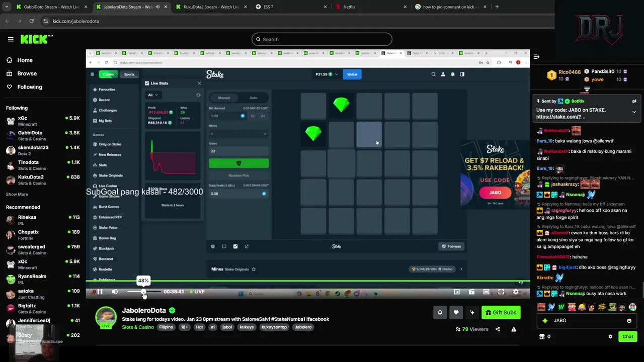Switch to Netflix tab
Image resolution: width=644 pixels, height=362 pixels.
click(370, 7)
